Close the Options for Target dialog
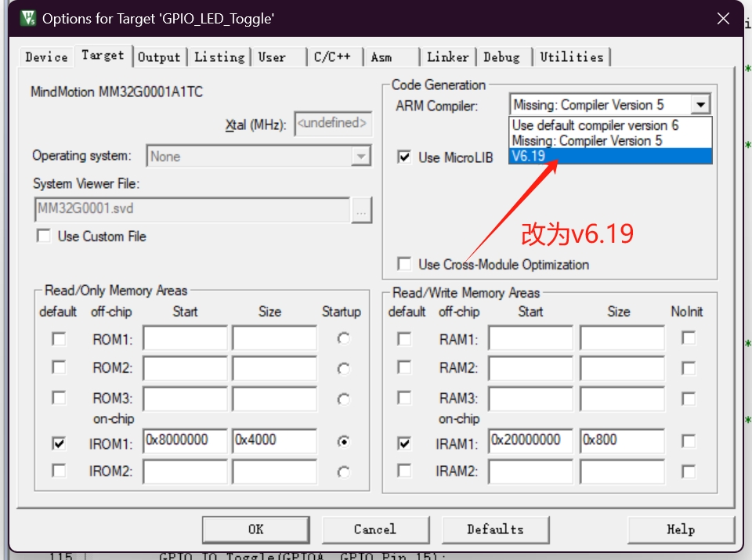 pyautogui.click(x=723, y=18)
